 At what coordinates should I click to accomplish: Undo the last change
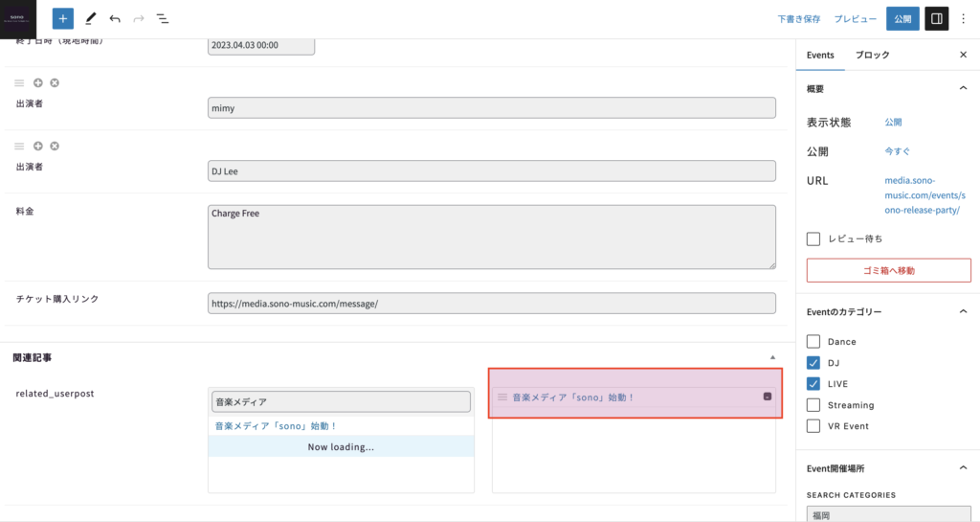tap(115, 18)
